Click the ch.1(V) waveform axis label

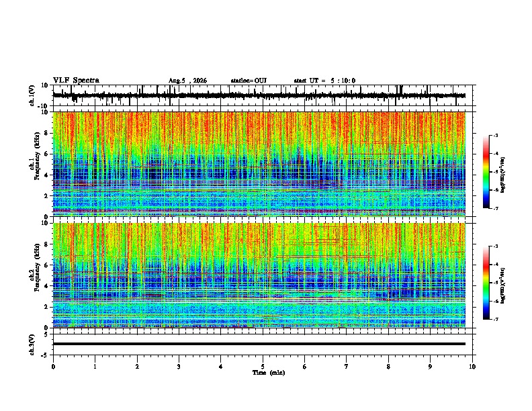[32, 95]
